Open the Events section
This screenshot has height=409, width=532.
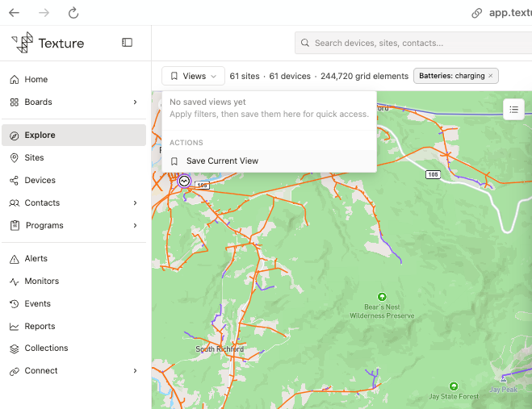pos(74,304)
